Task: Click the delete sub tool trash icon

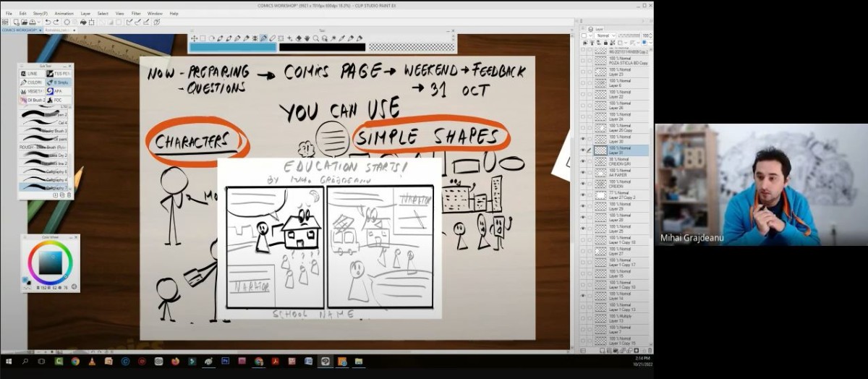Action: [x=69, y=195]
